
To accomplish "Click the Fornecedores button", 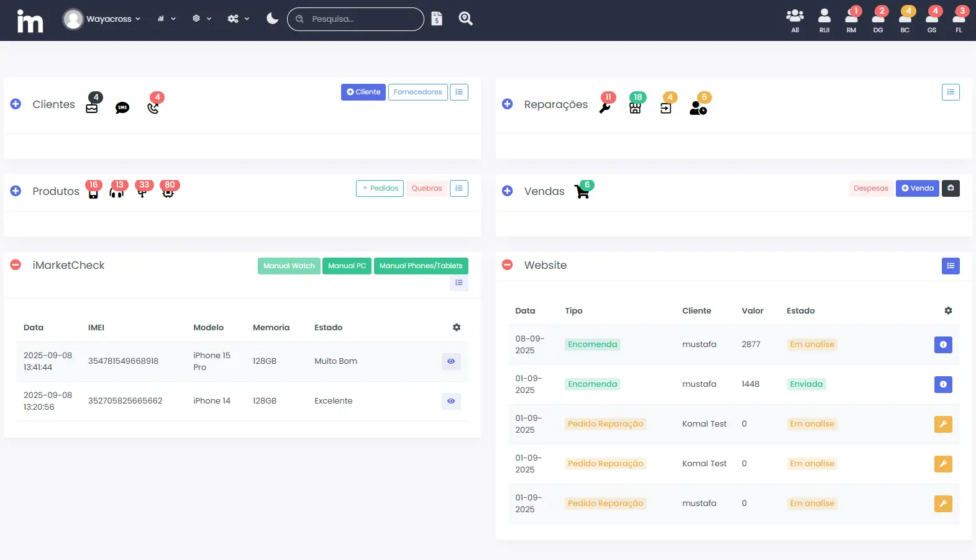I will point(417,93).
